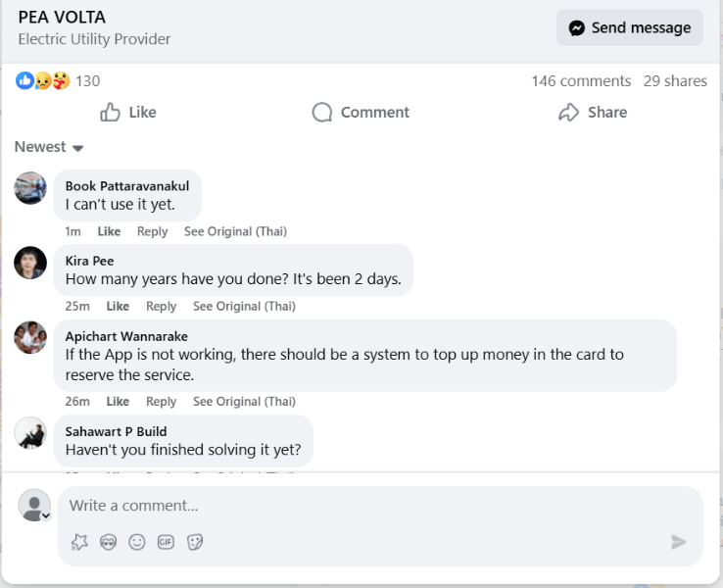This screenshot has height=588, width=723.
Task: Open the 29 shares list
Action: (675, 81)
